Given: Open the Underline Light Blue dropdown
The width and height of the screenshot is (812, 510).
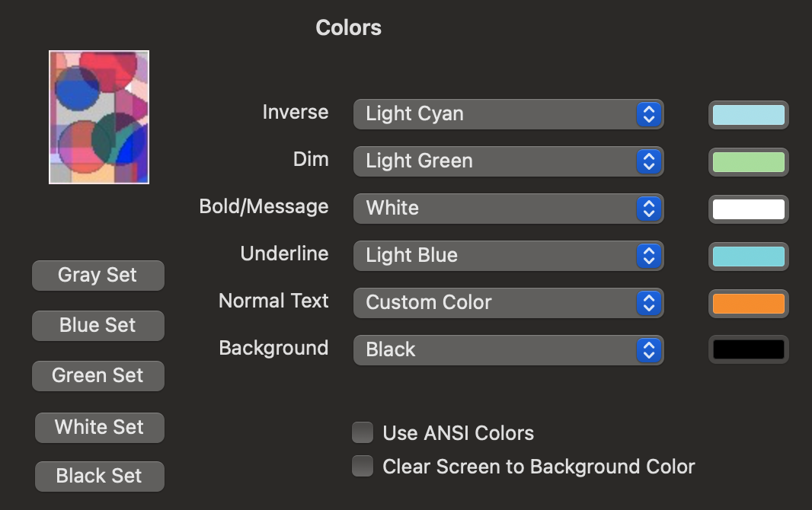Looking at the screenshot, I should tap(508, 256).
